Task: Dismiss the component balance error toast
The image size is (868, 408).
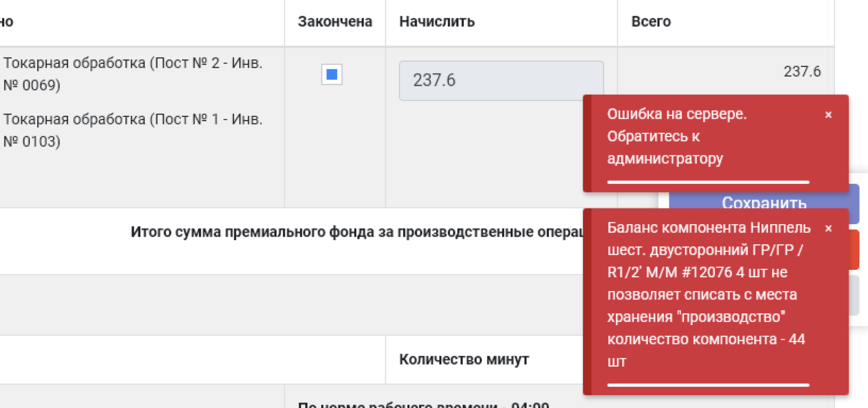Action: 828,228
